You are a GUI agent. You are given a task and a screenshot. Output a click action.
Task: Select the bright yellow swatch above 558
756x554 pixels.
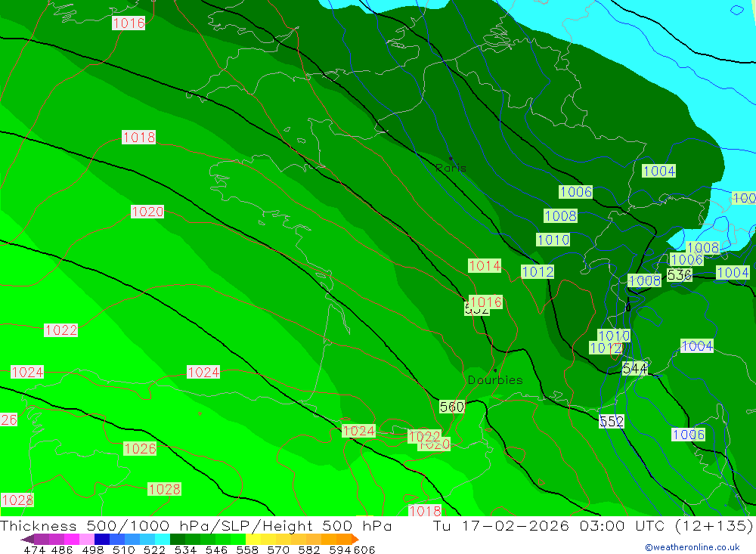coord(253,539)
